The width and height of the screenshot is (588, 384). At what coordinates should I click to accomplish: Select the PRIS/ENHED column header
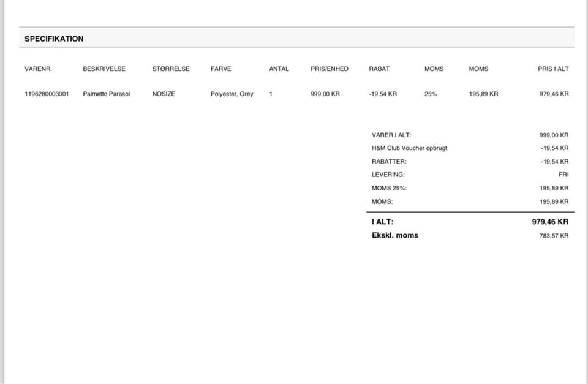(330, 69)
